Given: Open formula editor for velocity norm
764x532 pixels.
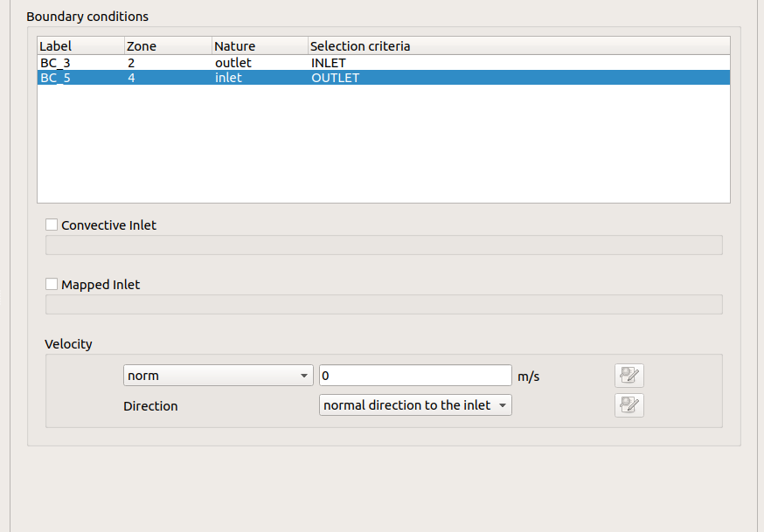Looking at the screenshot, I should 629,376.
